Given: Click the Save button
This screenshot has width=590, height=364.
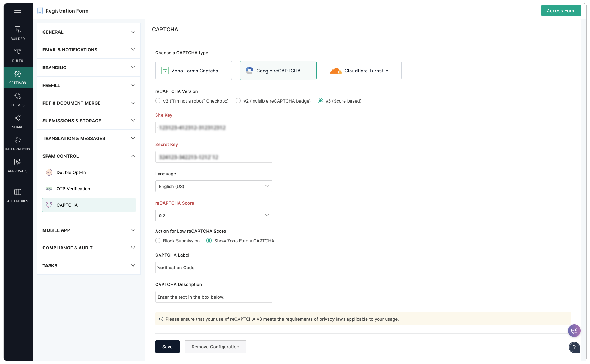Looking at the screenshot, I should [x=167, y=346].
